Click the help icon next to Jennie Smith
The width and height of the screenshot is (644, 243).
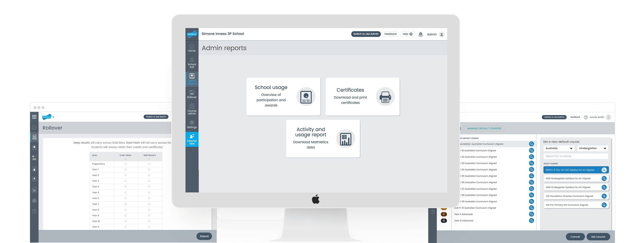pos(586,117)
